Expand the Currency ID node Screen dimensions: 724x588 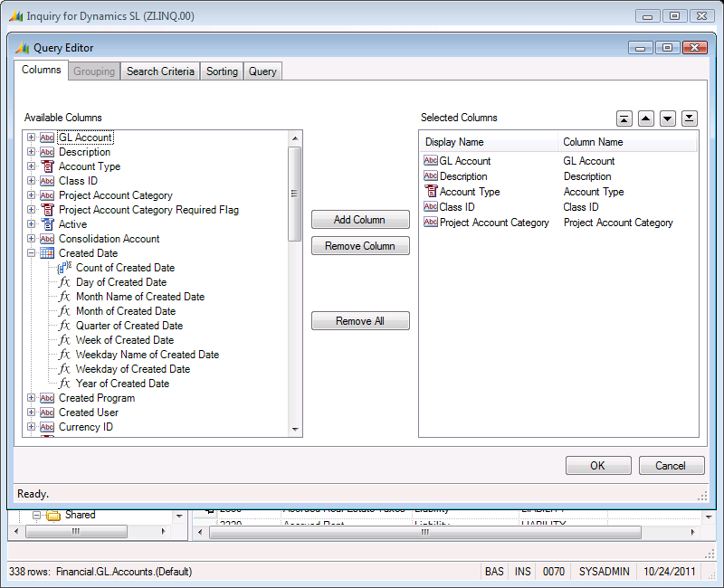click(31, 427)
